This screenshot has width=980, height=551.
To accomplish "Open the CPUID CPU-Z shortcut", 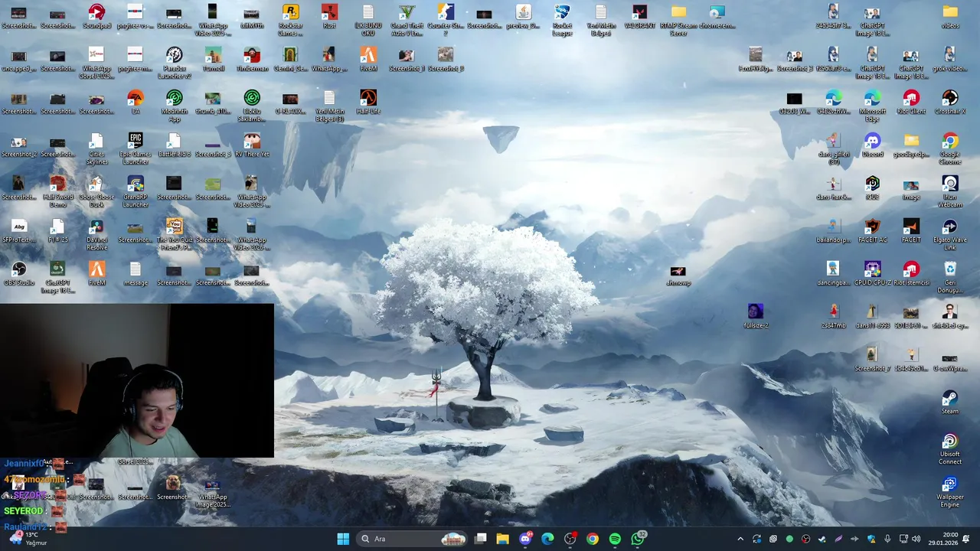I will (872, 273).
